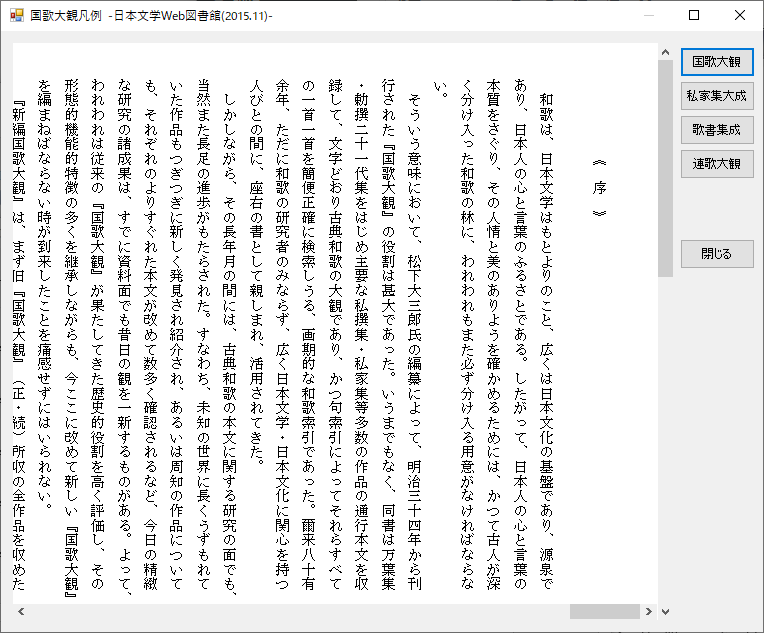Viewport: 764px width, 633px height.
Task: Click the vertical scrollbar thumb
Action: pos(666,169)
